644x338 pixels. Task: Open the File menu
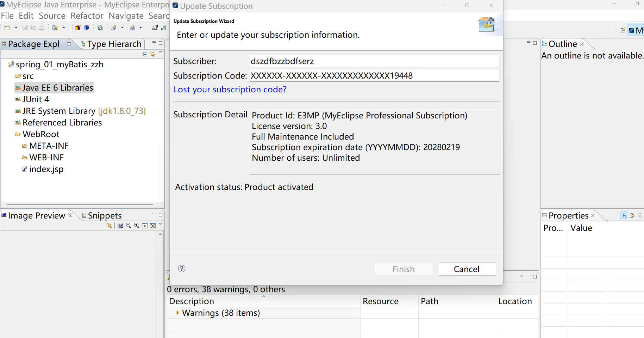pyautogui.click(x=7, y=16)
